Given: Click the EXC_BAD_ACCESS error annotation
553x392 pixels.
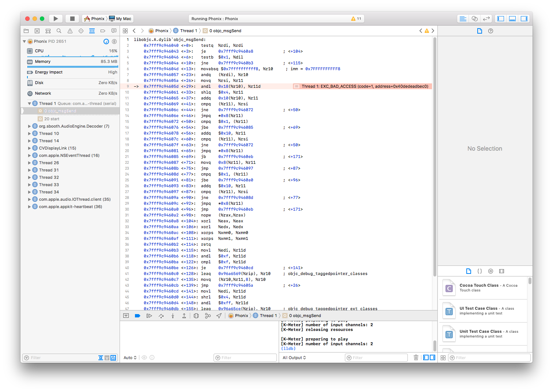Looking at the screenshot, I should 362,86.
